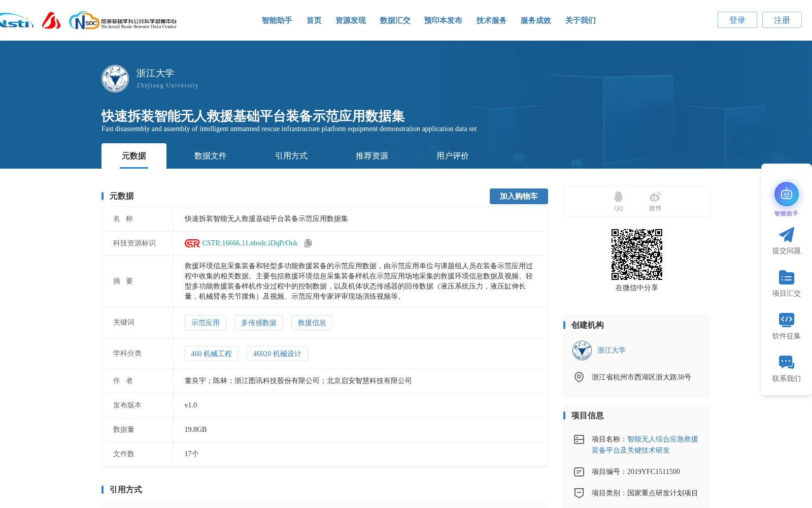
Task: Select the 救援信息 keyword tag
Action: click(x=312, y=323)
